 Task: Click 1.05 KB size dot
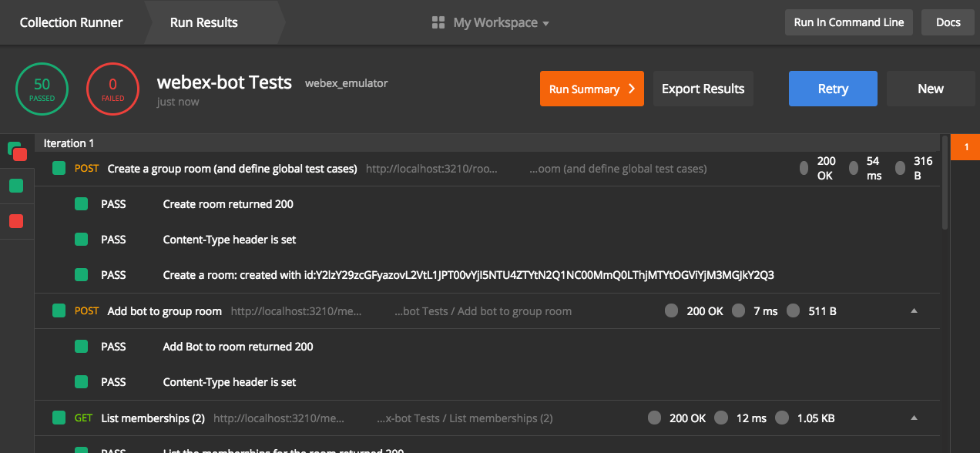(x=782, y=418)
